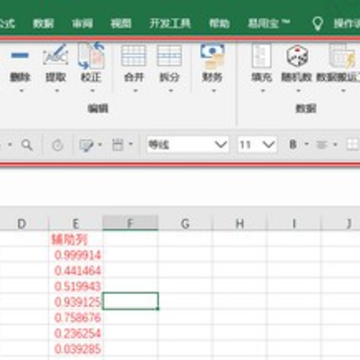Click the calendar-like icon in quick toolbar
The image size is (360, 360).
[118, 145]
